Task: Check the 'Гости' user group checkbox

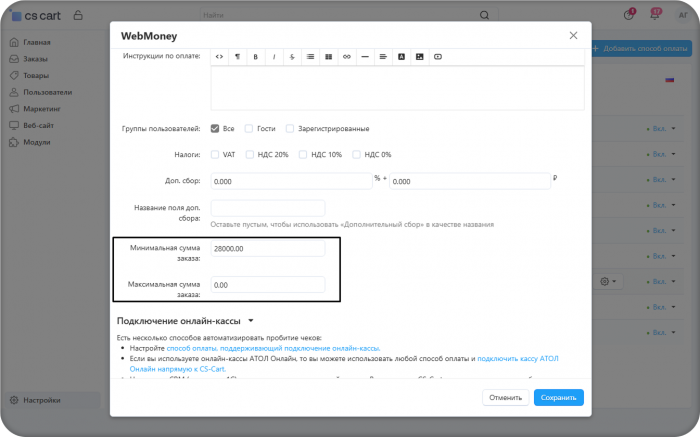Action: pyautogui.click(x=249, y=129)
